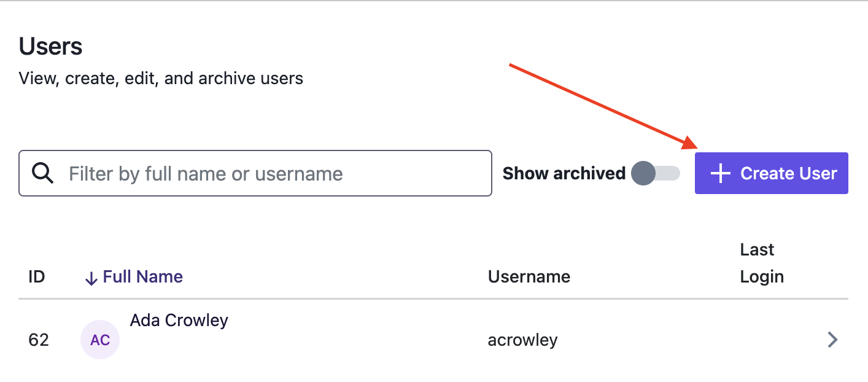Viewport: 868px width, 382px height.
Task: Select the user ID 62 cell
Action: point(39,340)
